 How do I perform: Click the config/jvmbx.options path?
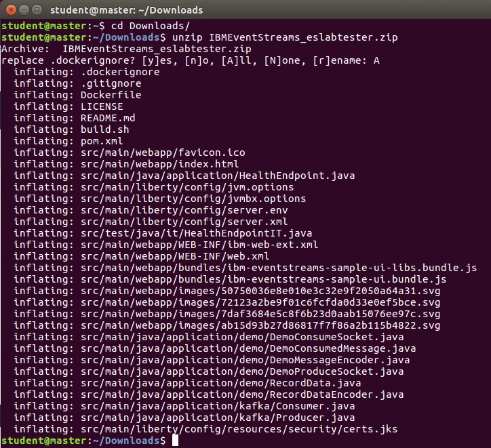pyautogui.click(x=193, y=199)
